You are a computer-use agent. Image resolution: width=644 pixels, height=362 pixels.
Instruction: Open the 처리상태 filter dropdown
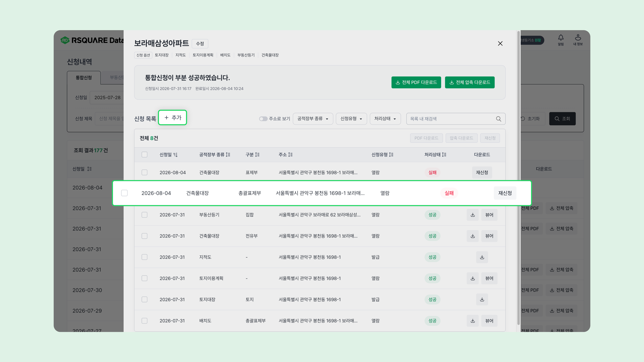[x=385, y=119]
